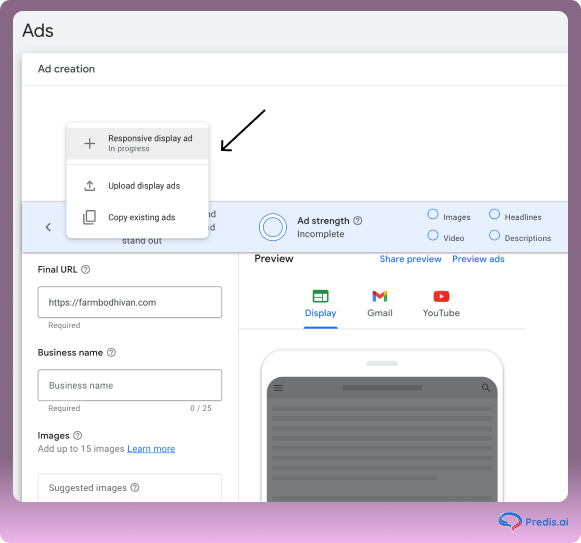Image resolution: width=581 pixels, height=543 pixels.
Task: Click the Ads page title
Action: pyautogui.click(x=38, y=30)
